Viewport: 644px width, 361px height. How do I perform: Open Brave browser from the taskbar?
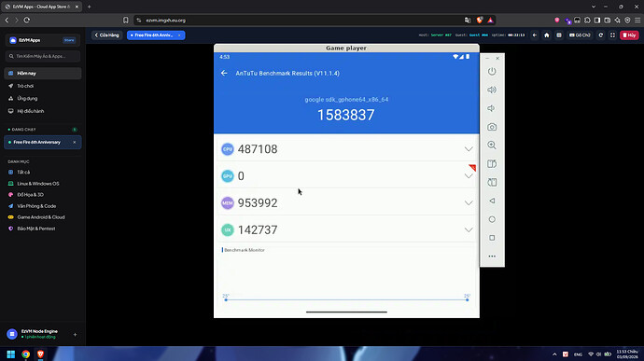[40, 354]
